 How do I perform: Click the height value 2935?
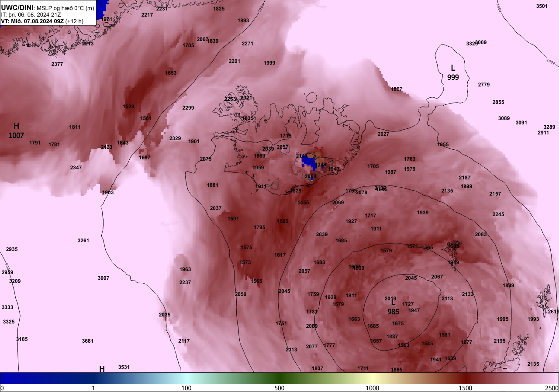tap(12, 249)
